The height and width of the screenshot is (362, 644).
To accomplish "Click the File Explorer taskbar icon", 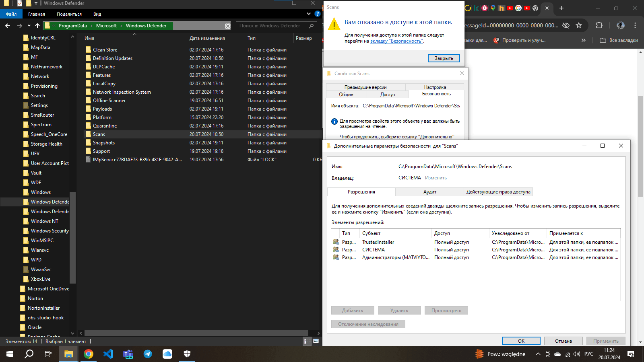I will click(69, 354).
